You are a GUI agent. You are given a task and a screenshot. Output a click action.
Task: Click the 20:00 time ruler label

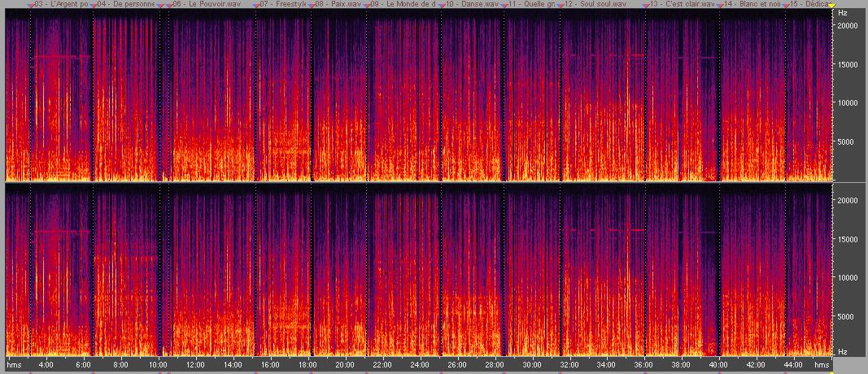(x=345, y=365)
